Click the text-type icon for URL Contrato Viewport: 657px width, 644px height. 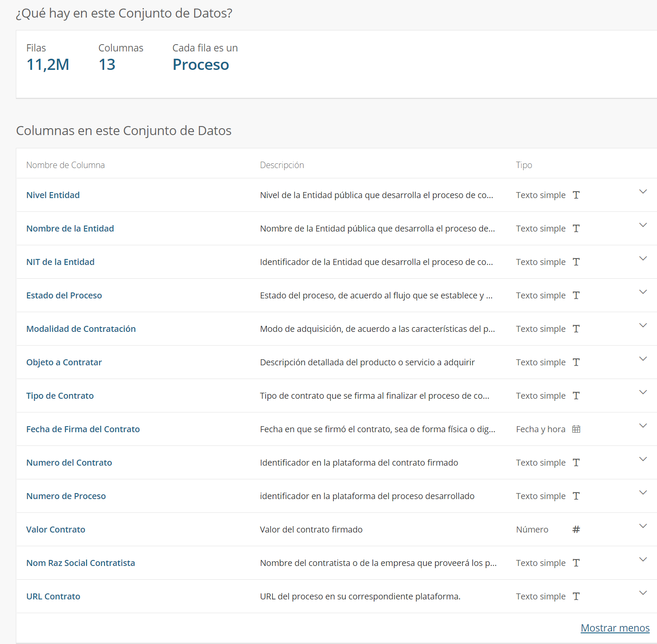coord(576,596)
